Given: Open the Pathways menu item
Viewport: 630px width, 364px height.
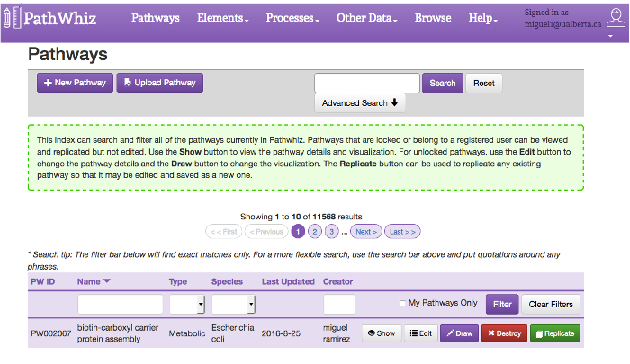Looking at the screenshot, I should 155,18.
